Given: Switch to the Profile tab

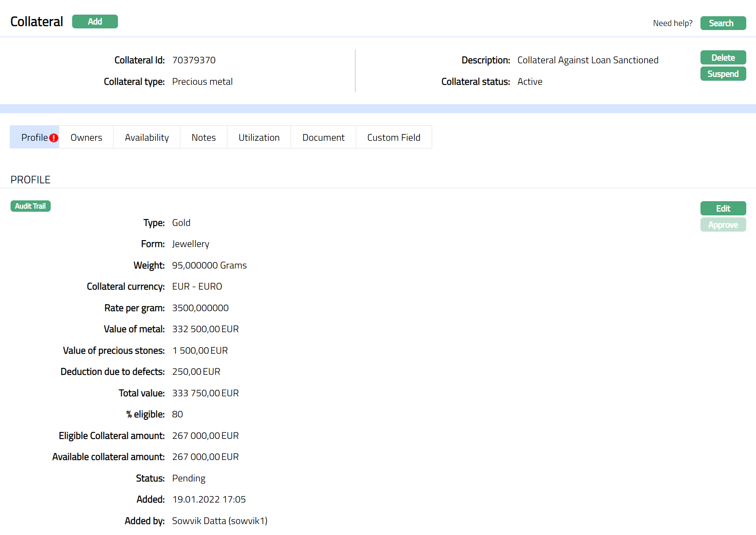Looking at the screenshot, I should click(34, 138).
